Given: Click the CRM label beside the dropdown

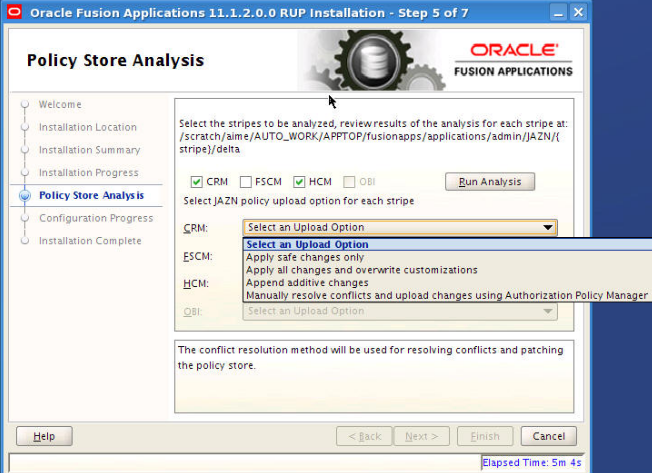Looking at the screenshot, I should pyautogui.click(x=195, y=228).
